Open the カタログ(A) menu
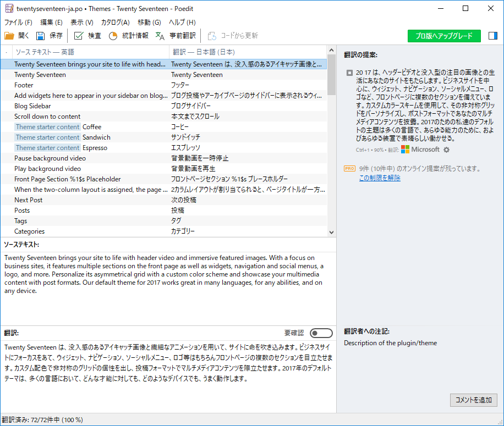 coord(116,22)
